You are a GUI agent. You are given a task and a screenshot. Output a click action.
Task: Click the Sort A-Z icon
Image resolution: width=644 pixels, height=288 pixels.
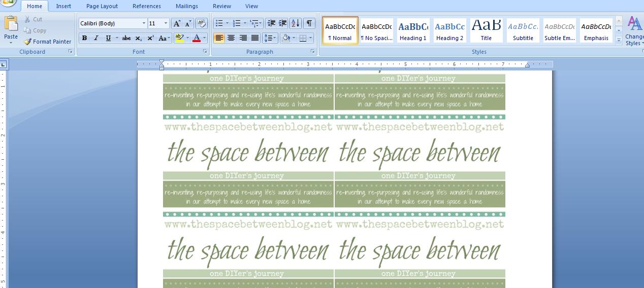296,23
